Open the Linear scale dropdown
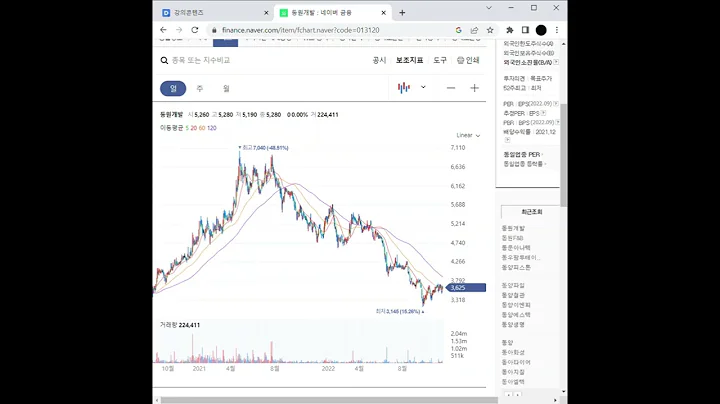This screenshot has width=720, height=404. pyautogui.click(x=468, y=135)
